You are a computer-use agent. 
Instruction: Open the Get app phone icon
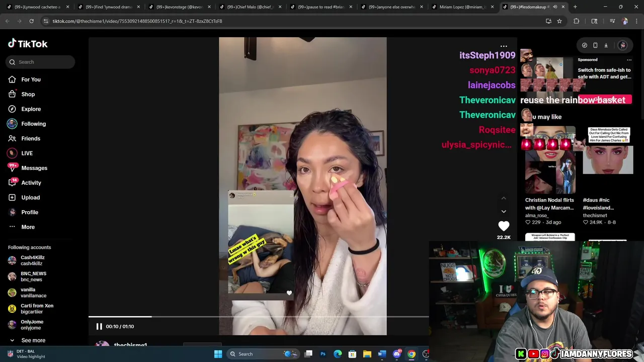click(595, 45)
